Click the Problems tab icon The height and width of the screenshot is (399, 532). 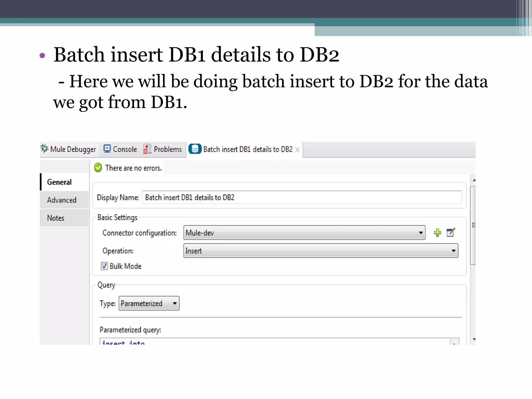coord(147,149)
